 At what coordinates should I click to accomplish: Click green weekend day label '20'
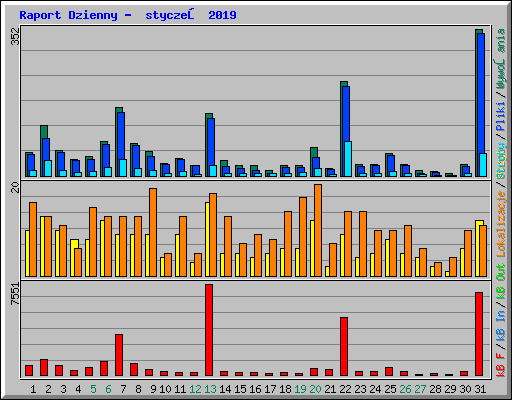click(315, 389)
